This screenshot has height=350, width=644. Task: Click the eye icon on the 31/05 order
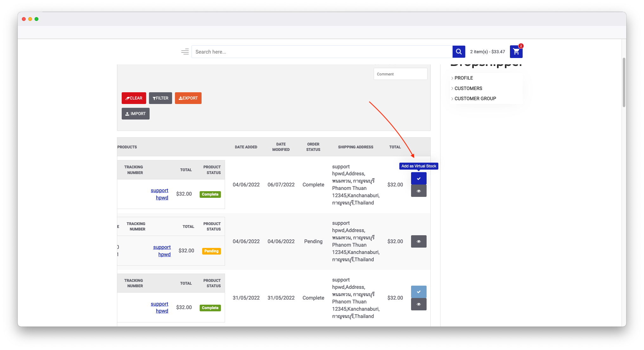(x=419, y=304)
